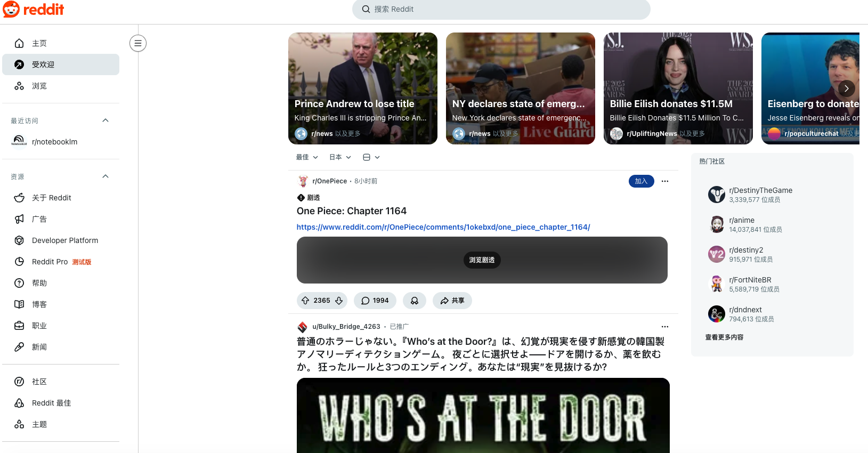868x453 pixels.
Task: Select 浏览 in the sidebar
Action: pos(61,86)
